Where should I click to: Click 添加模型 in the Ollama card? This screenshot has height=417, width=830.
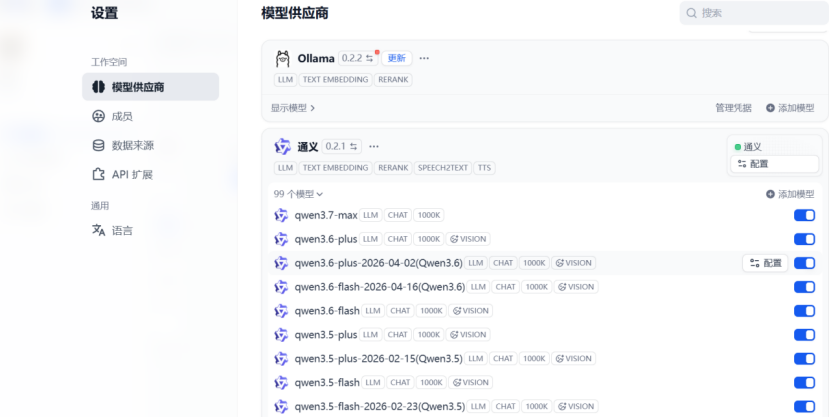click(790, 108)
